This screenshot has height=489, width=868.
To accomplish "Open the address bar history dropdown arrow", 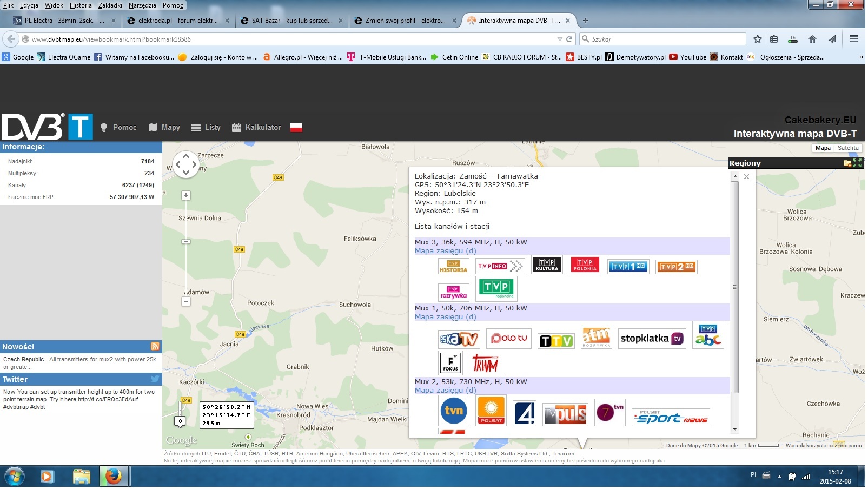I will pos(560,39).
